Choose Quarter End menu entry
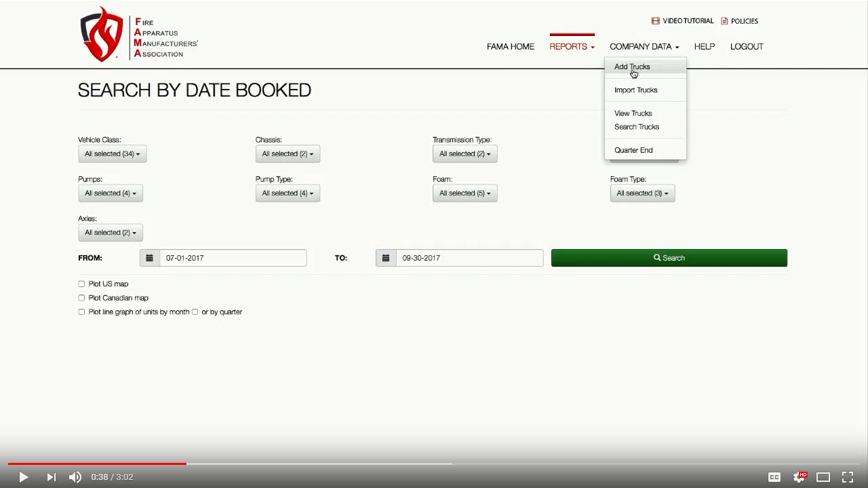Screen dimensions: 868x488 [x=633, y=150]
